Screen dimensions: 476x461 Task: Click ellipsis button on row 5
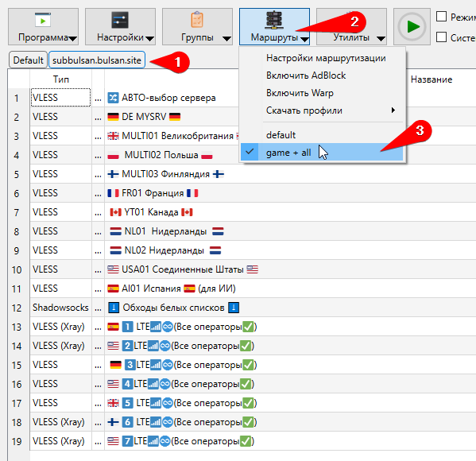point(98,174)
